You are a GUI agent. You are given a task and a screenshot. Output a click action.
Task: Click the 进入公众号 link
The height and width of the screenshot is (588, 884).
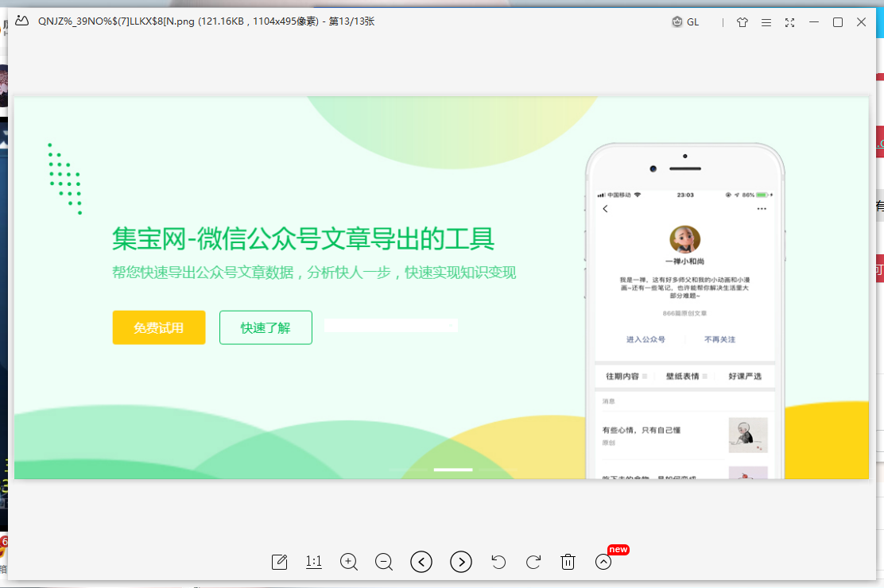pos(646,339)
